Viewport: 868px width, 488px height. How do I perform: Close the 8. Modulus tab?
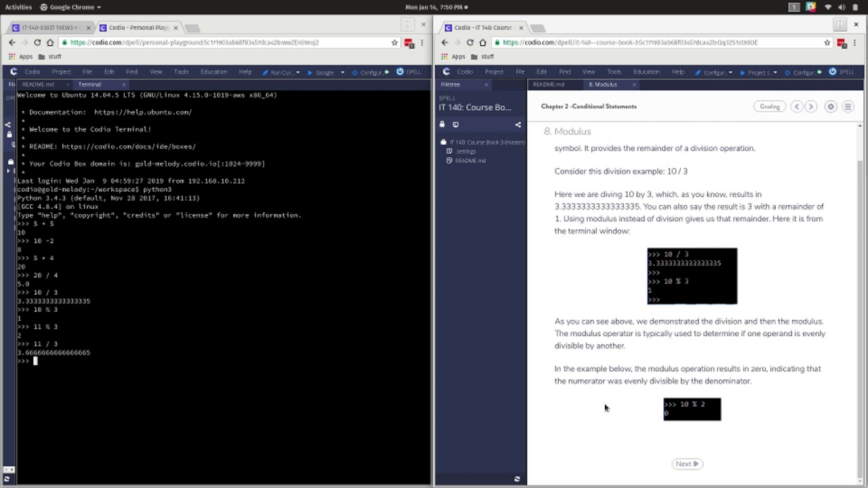tap(634, 85)
